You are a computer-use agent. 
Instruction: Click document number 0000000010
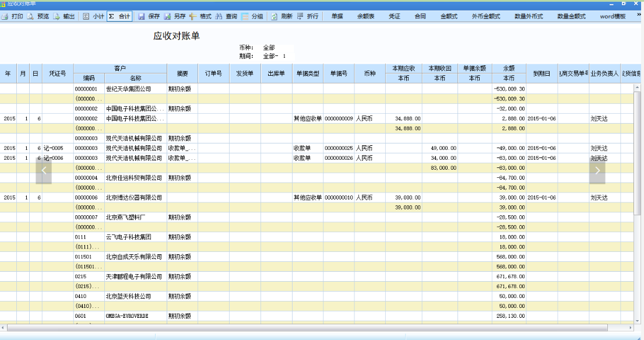click(x=339, y=197)
